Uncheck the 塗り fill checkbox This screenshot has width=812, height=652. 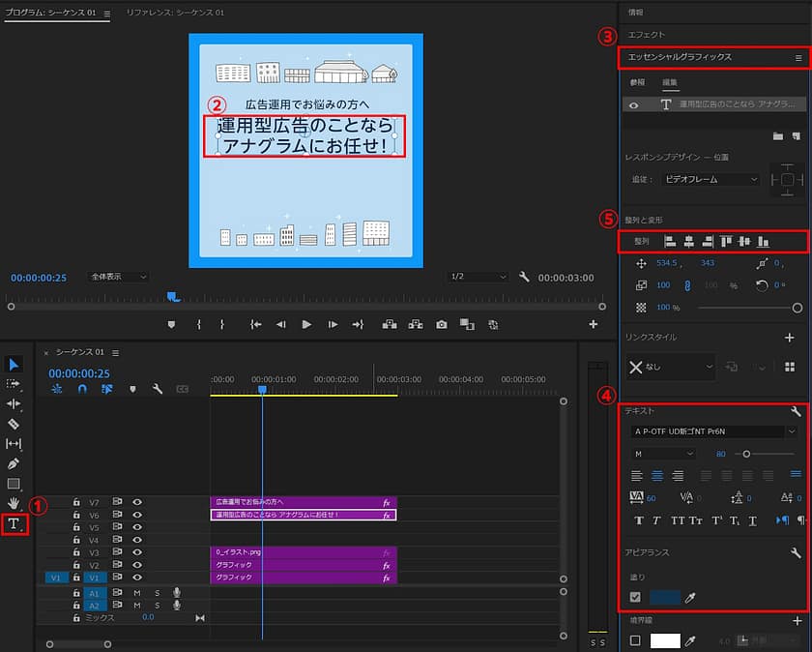coord(635,598)
